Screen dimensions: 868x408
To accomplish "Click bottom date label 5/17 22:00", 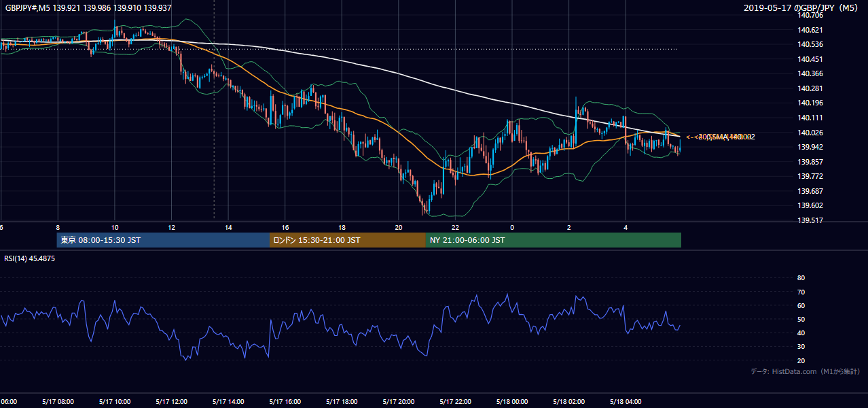I will pyautogui.click(x=455, y=401).
